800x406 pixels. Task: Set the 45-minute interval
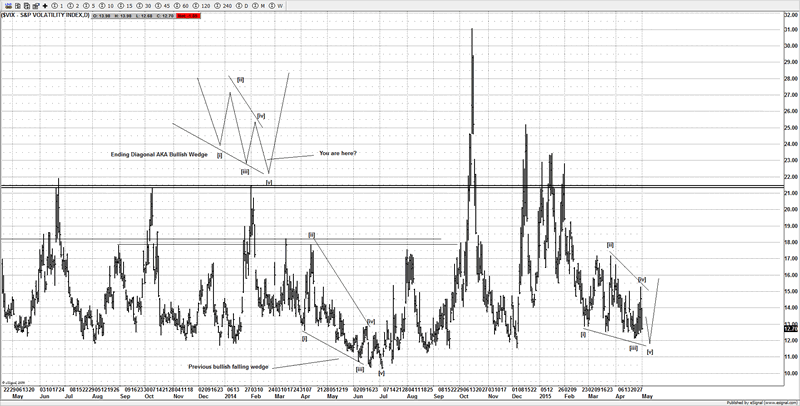coord(162,6)
